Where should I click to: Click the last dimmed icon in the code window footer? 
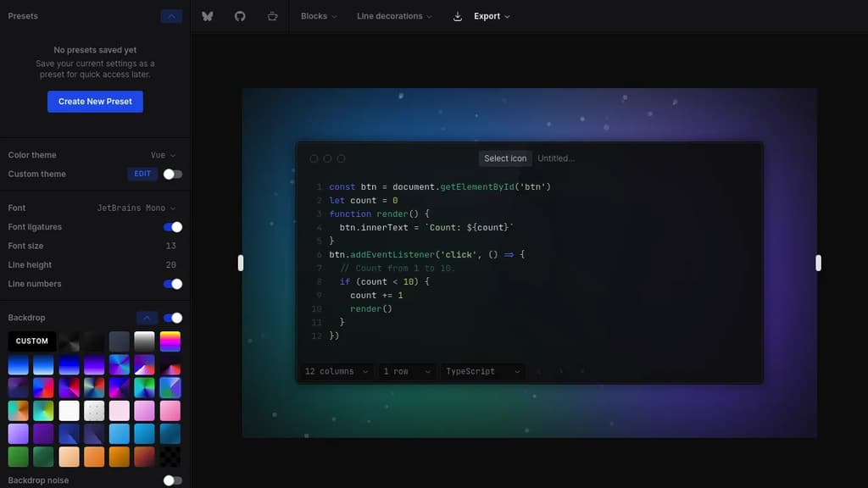pos(582,371)
